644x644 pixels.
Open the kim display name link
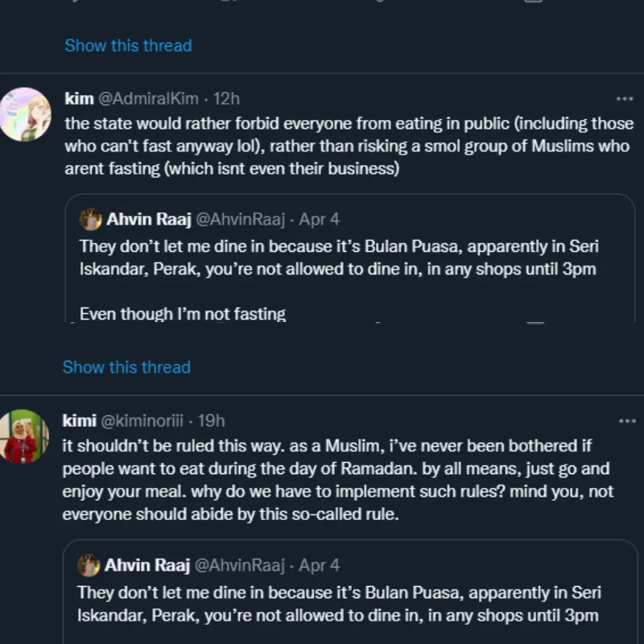(x=79, y=99)
